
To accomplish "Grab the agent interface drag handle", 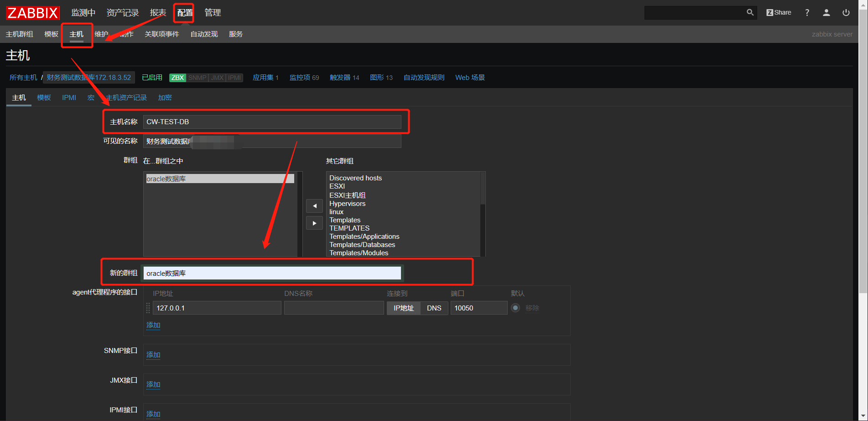I will click(148, 308).
